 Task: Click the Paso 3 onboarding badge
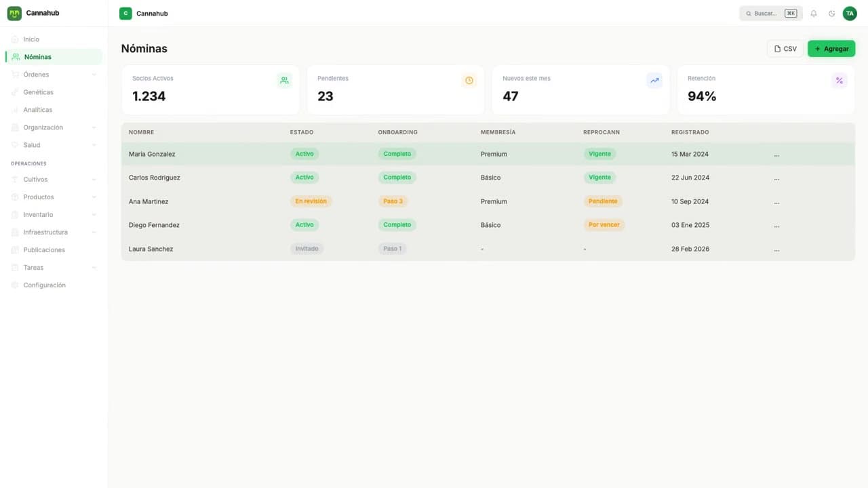click(x=393, y=201)
